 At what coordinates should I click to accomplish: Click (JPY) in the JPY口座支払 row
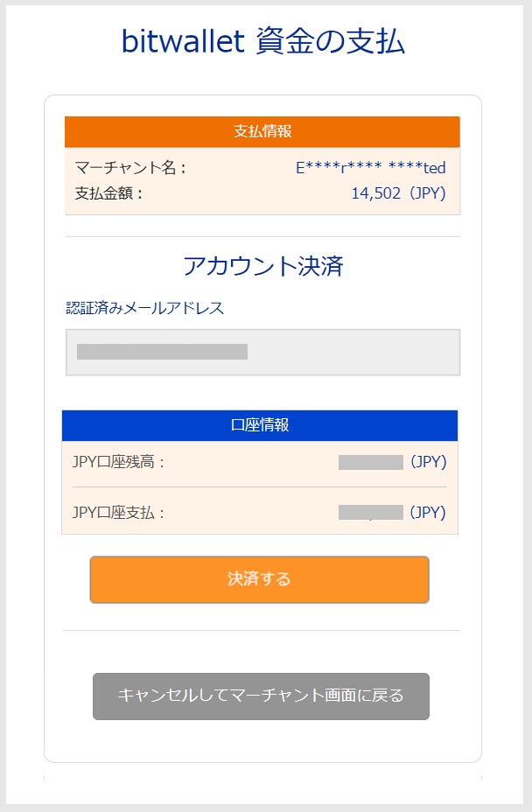click(x=428, y=512)
